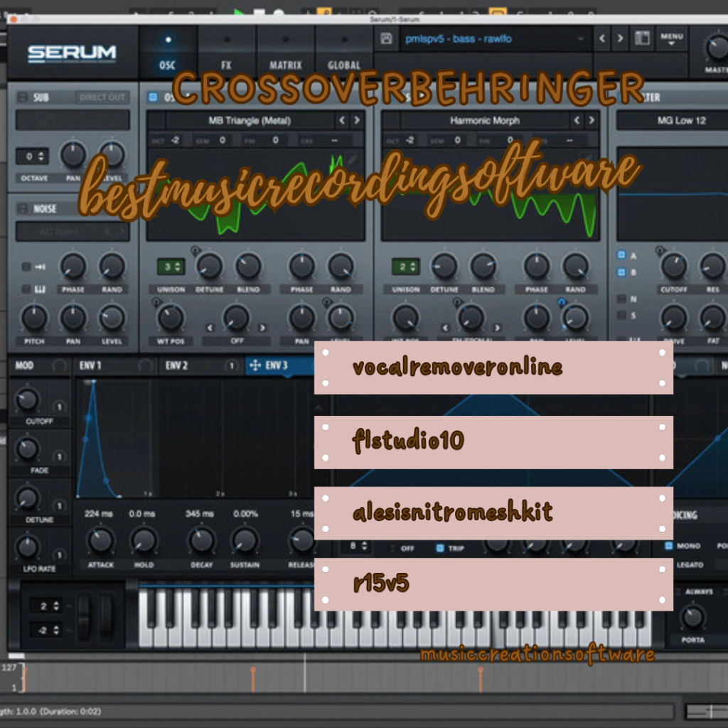Click the one-shot arrow icon in Noise panel
Screen dimensions: 728x728
coord(40,267)
